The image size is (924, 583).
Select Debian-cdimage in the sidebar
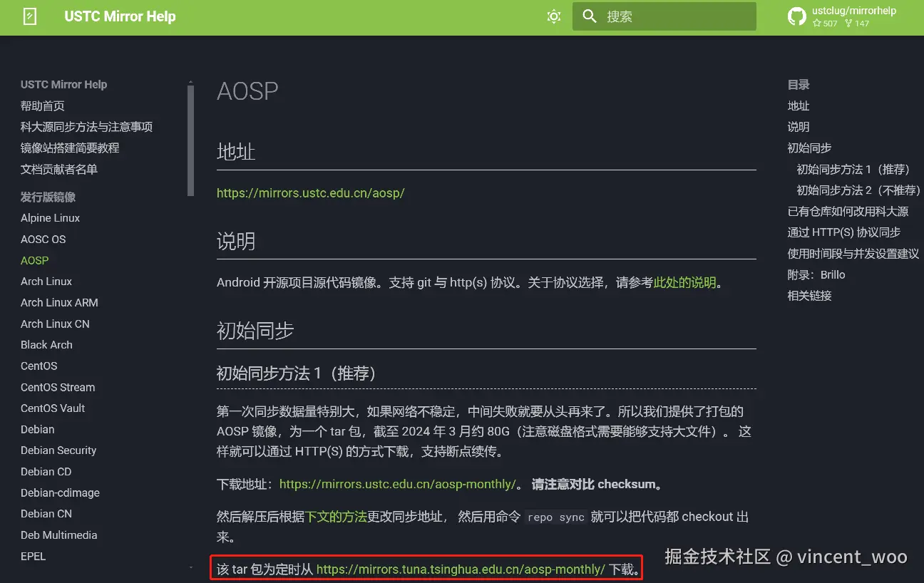pyautogui.click(x=60, y=492)
